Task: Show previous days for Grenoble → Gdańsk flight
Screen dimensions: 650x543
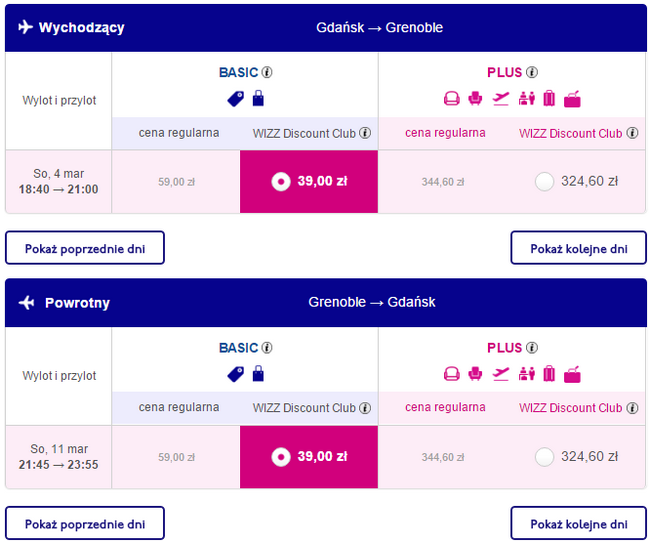Action: pyautogui.click(x=85, y=523)
